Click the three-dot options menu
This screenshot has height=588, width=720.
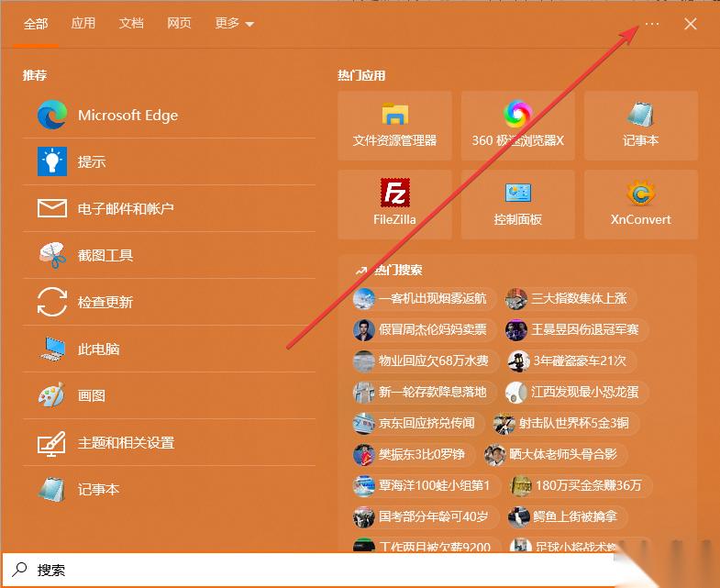coord(652,24)
